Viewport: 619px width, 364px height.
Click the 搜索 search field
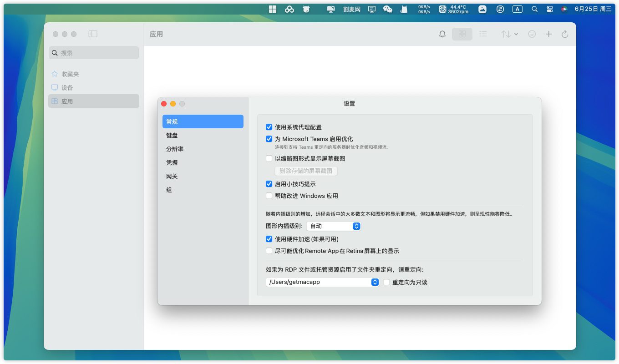94,53
